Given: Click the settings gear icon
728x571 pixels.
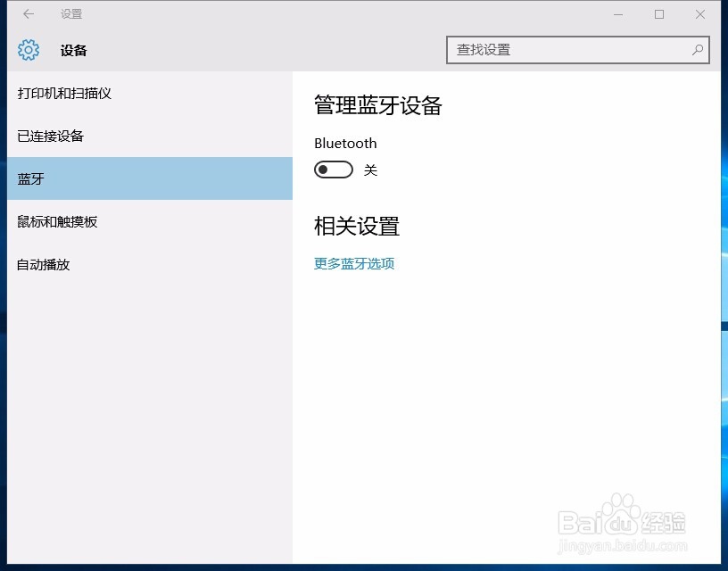Looking at the screenshot, I should click(29, 50).
